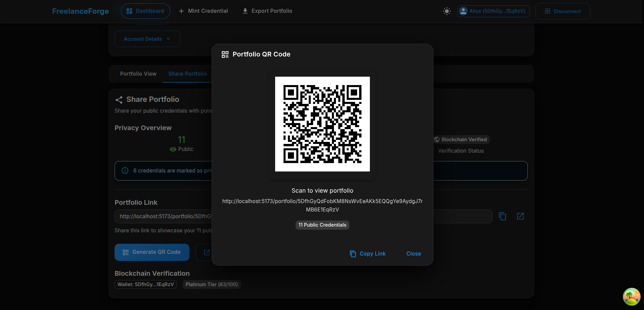Click the Wallet: 5DfhGy...1EqRzV chip
The image size is (644, 310).
click(x=145, y=284)
